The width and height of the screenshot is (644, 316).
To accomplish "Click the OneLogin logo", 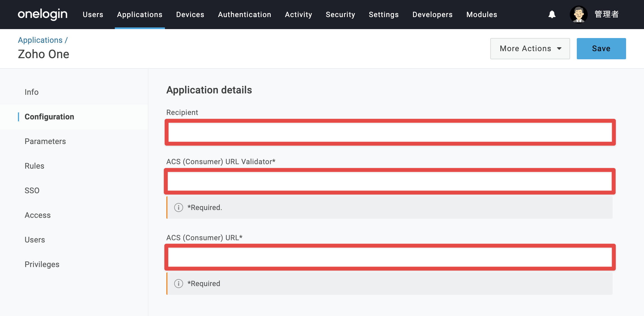I will click(43, 14).
